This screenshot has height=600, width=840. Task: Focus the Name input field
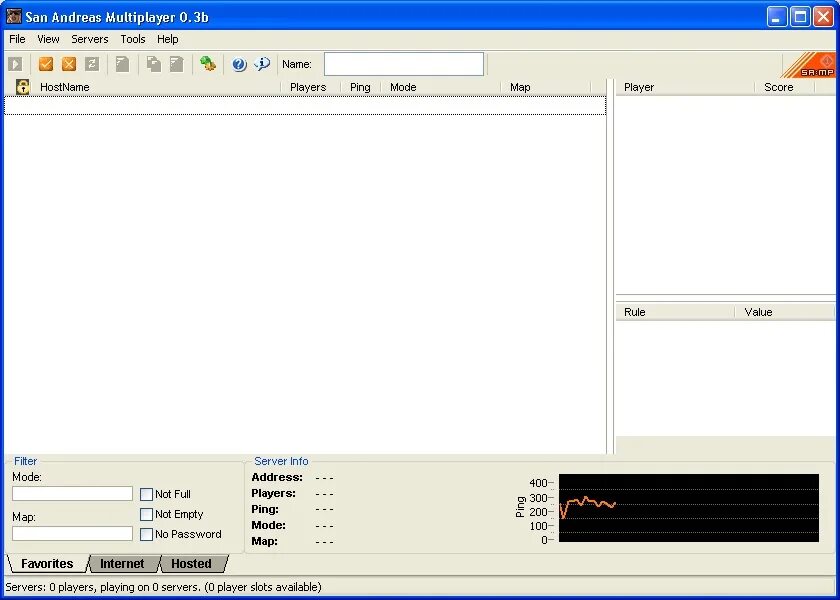tap(404, 64)
